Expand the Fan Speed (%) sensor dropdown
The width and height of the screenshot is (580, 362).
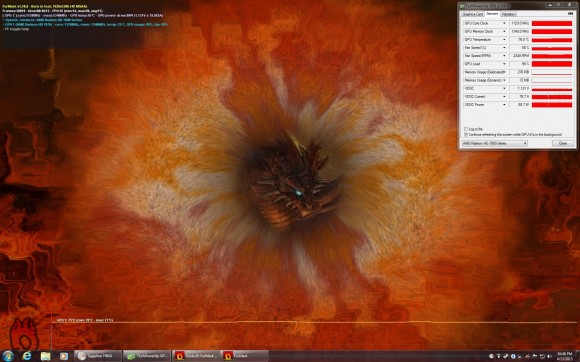[x=504, y=48]
